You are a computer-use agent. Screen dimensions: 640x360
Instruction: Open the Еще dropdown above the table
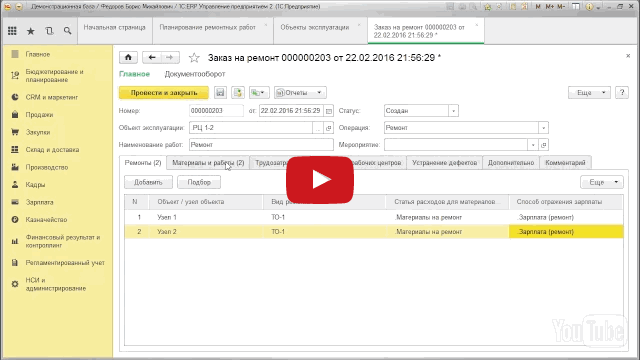click(x=602, y=182)
